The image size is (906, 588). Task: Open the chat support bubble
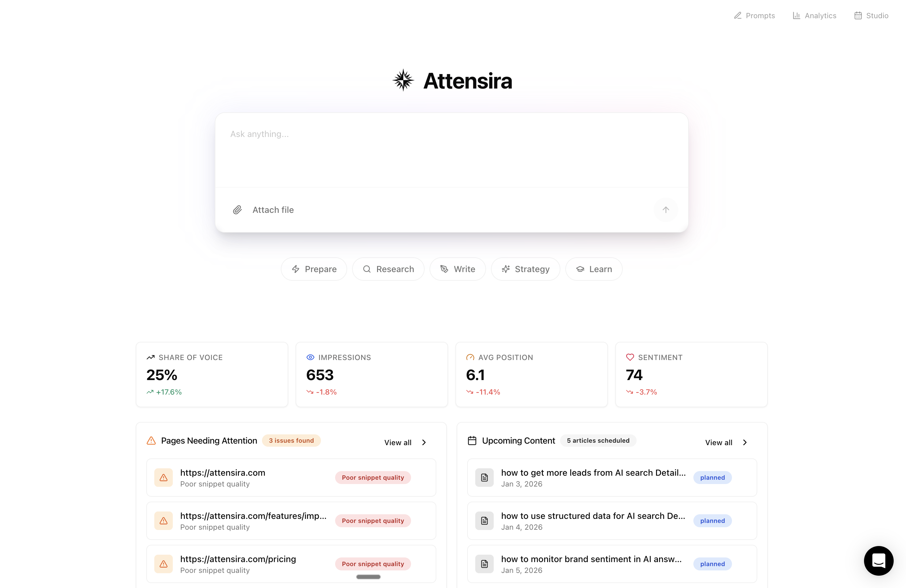coord(878,561)
